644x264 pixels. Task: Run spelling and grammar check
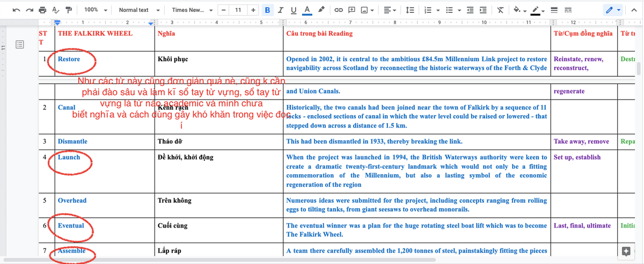55,10
